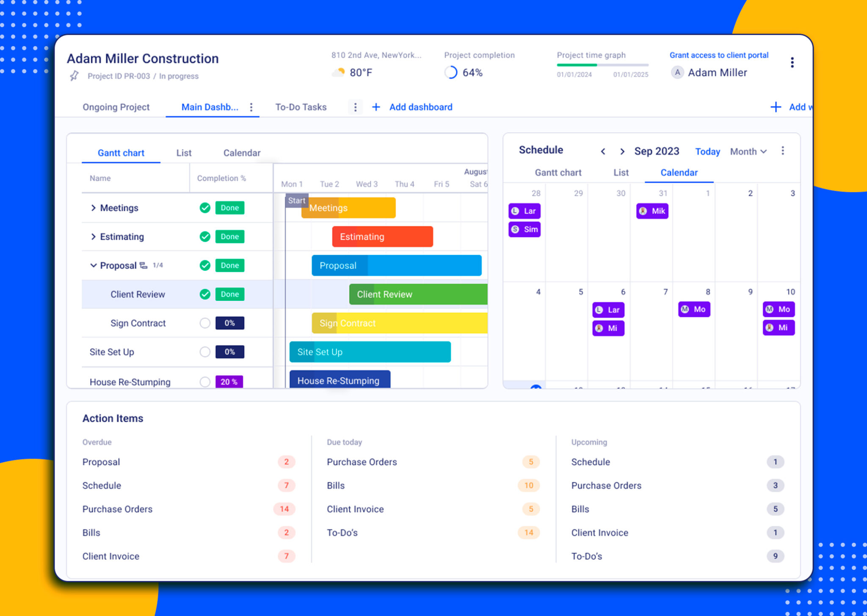Open the Mik event on the 31st
867x616 pixels.
652,211
